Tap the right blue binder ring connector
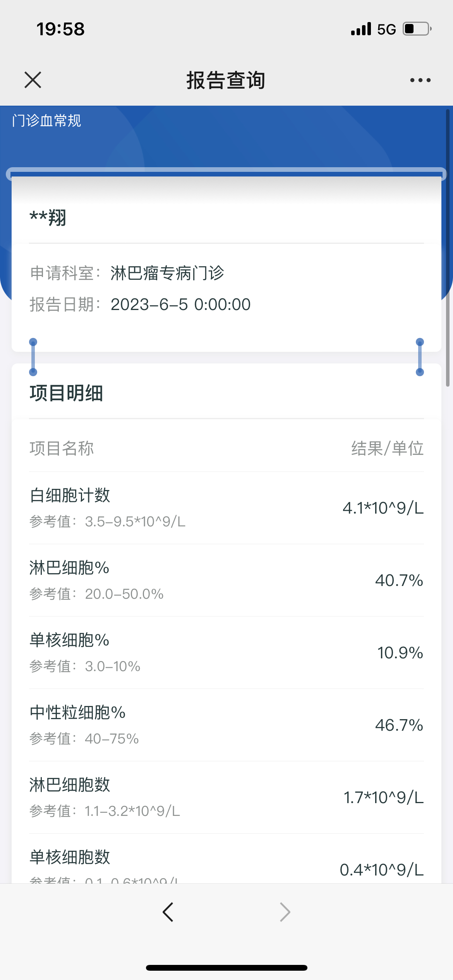Screen dimensions: 453x980 coord(420,357)
